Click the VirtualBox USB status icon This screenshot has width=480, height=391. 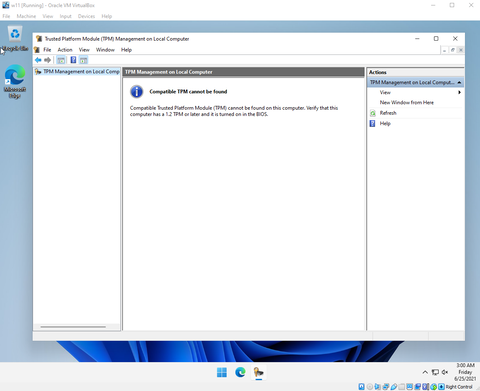pyautogui.click(x=394, y=387)
